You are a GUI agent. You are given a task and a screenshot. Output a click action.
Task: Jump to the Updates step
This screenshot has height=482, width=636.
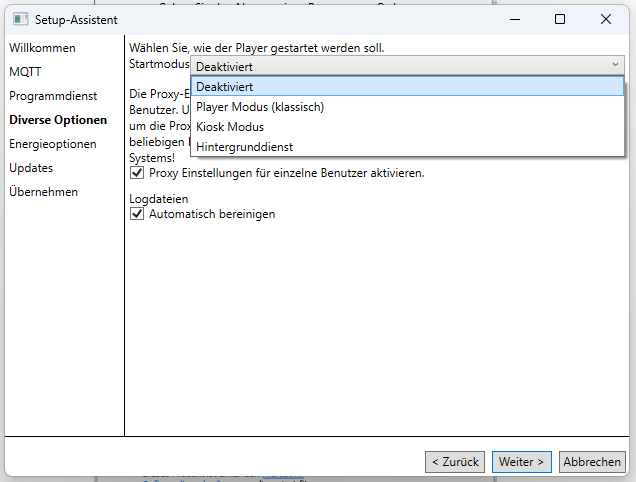tap(31, 168)
